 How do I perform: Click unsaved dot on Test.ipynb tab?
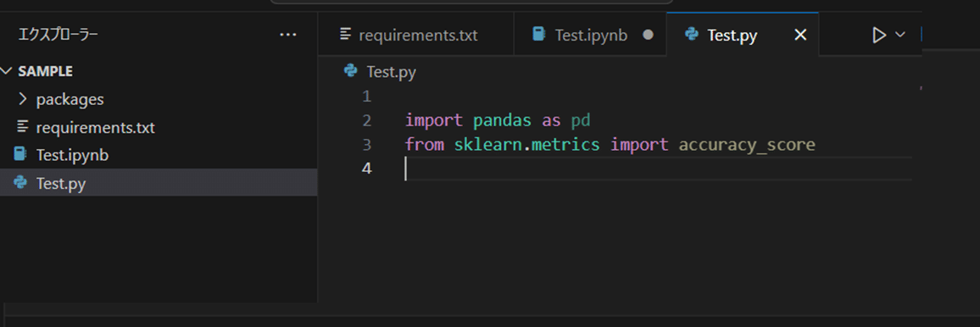(649, 35)
